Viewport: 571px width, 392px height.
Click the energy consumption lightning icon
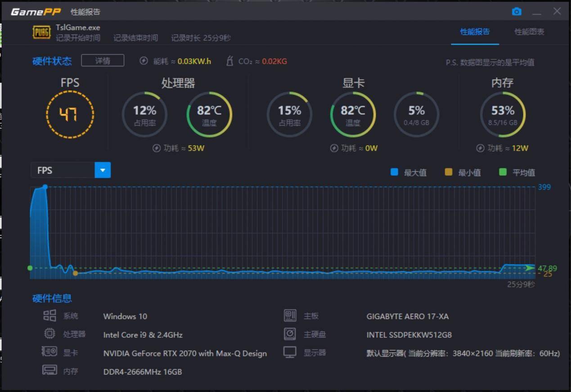click(144, 61)
